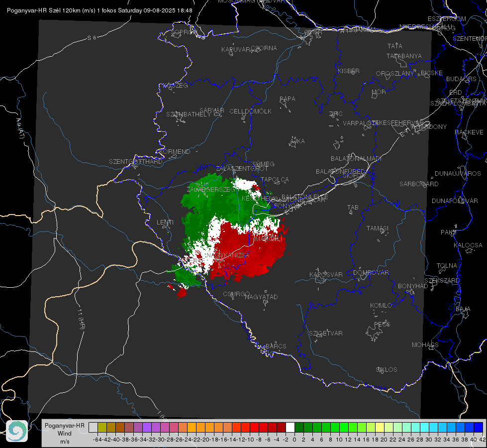Click the swirl weather logo icon
Viewport: 487px width, 448px height.
point(17,431)
